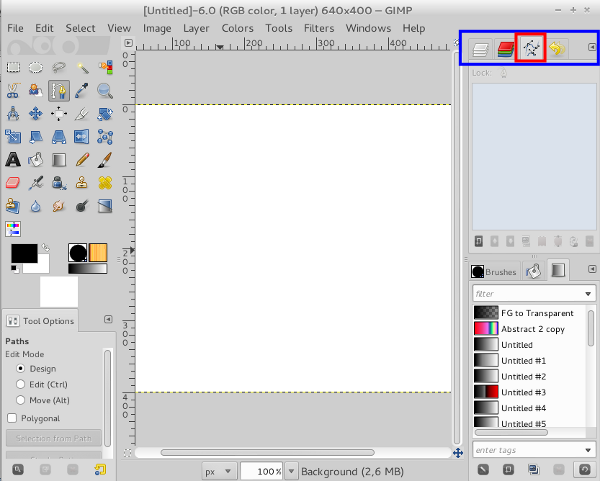Open Tool Options tab configuration menu
The image size is (600, 481).
108,319
